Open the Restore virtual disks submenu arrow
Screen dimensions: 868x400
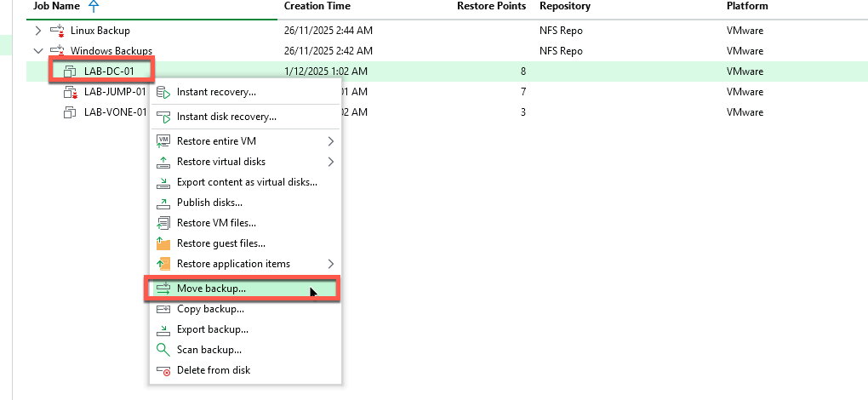330,162
